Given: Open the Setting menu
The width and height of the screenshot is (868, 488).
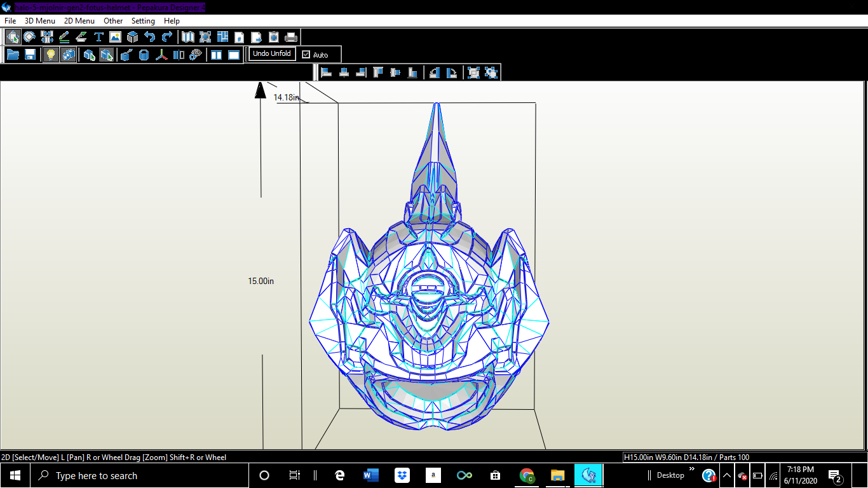Looking at the screenshot, I should (143, 21).
